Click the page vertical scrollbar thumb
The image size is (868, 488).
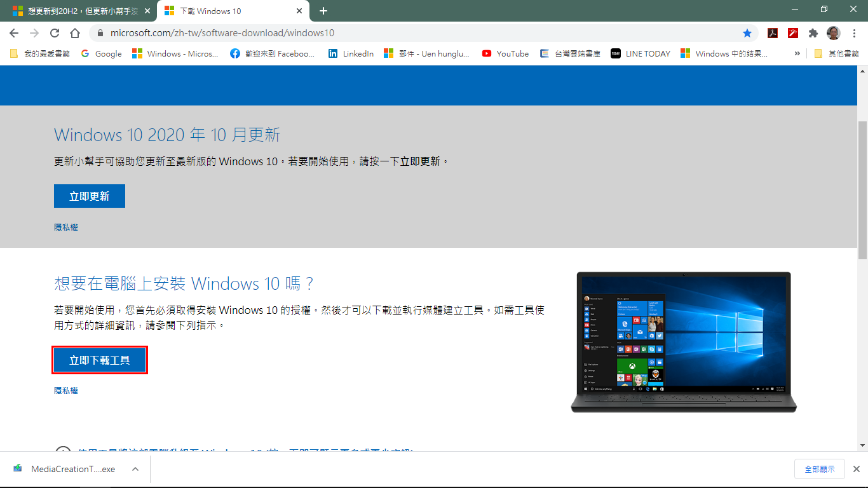[x=862, y=189]
